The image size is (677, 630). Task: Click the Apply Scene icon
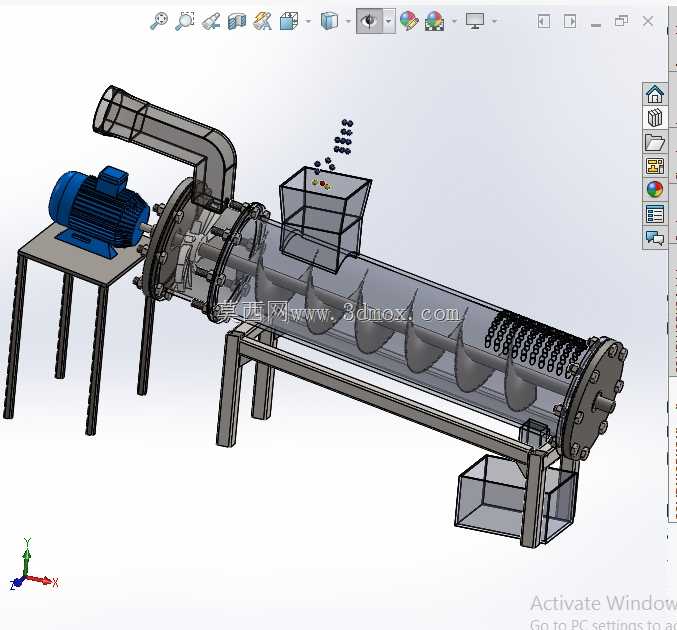pos(435,21)
